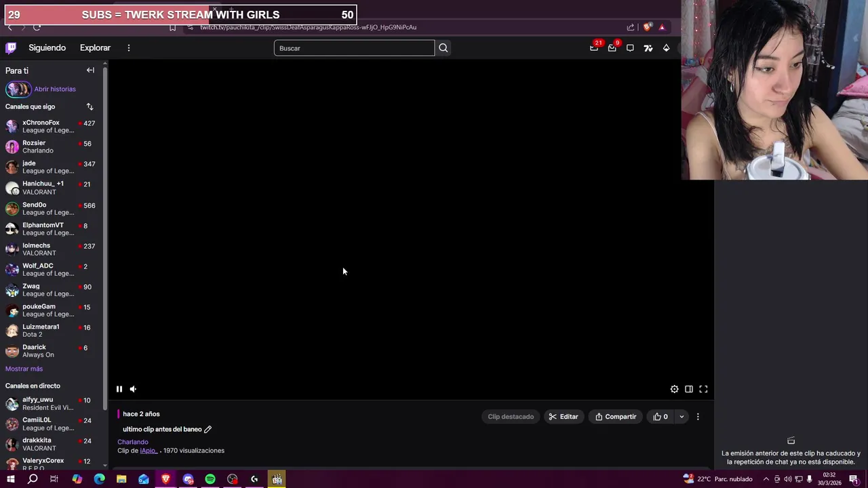
Task: Like the clip with thumbs up
Action: click(660, 417)
